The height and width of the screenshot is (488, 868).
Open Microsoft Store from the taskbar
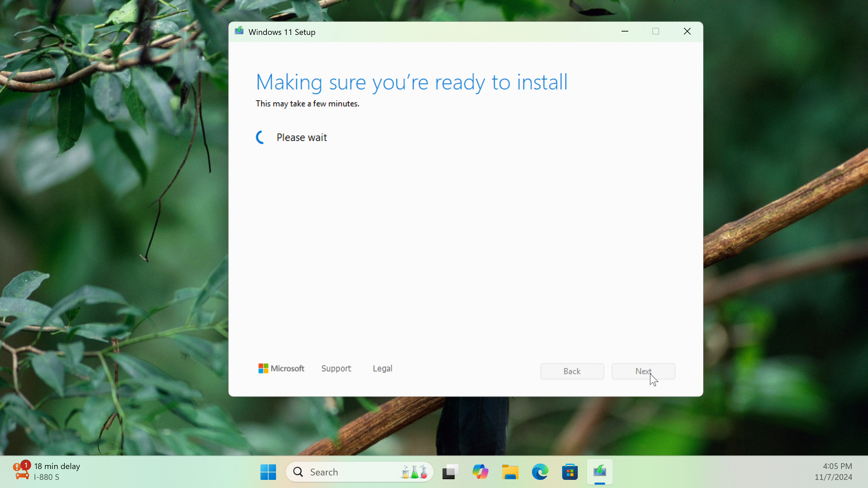pyautogui.click(x=570, y=472)
